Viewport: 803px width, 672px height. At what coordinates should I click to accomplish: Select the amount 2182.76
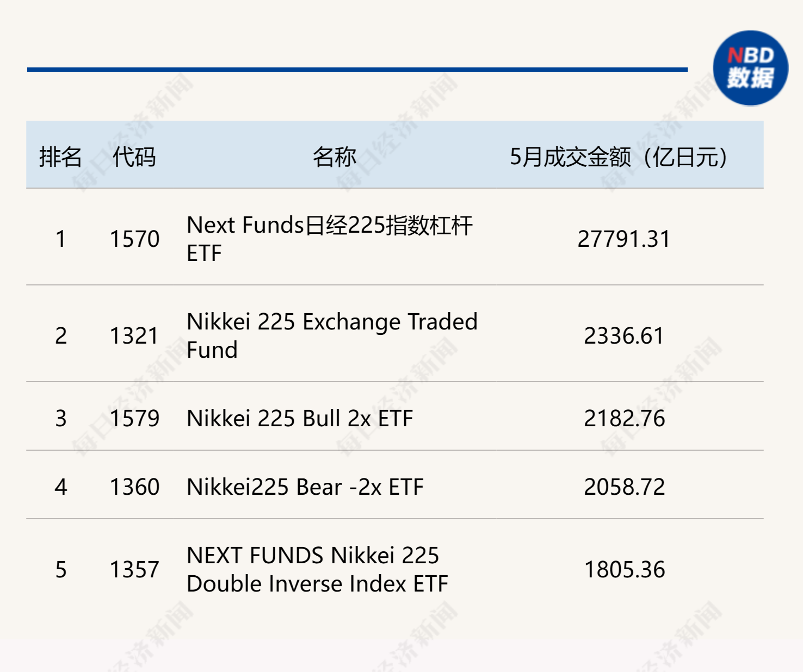(x=624, y=418)
